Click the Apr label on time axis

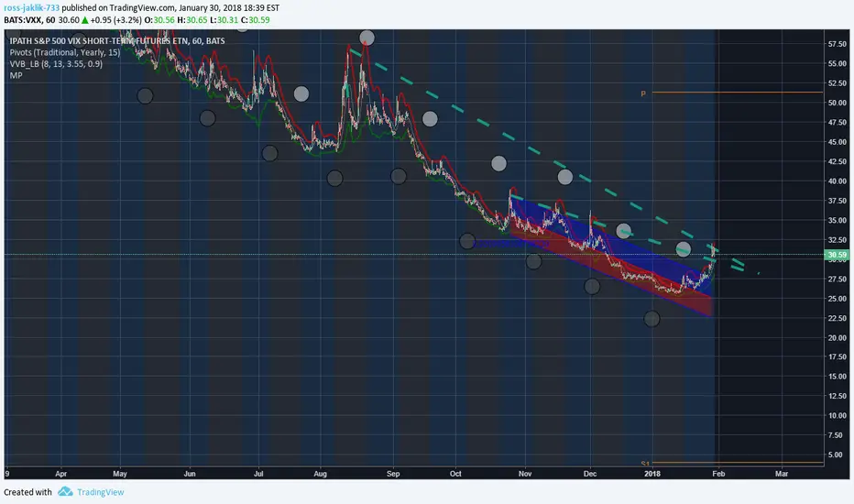(x=60, y=474)
